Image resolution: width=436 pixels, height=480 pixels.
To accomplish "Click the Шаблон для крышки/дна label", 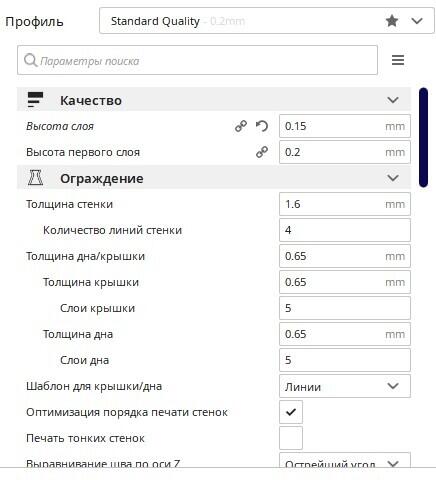I will [x=94, y=386].
